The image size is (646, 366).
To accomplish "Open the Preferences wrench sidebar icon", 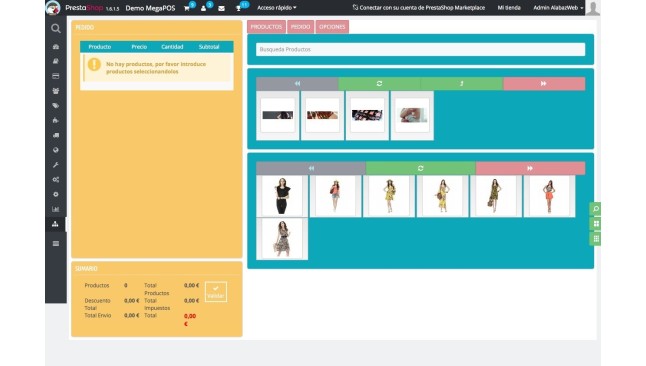I will click(x=56, y=165).
